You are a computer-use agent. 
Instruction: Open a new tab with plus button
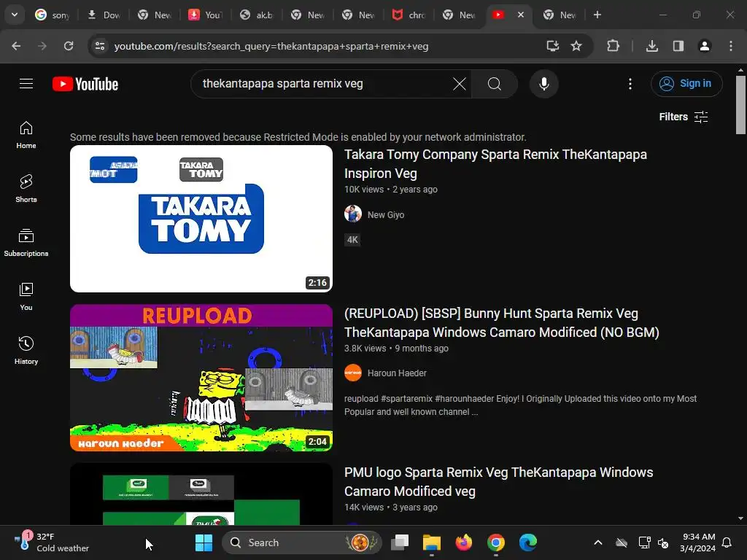pyautogui.click(x=597, y=15)
